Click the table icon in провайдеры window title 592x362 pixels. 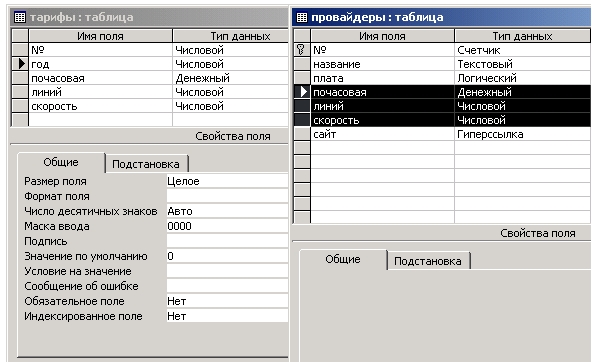[x=302, y=17]
